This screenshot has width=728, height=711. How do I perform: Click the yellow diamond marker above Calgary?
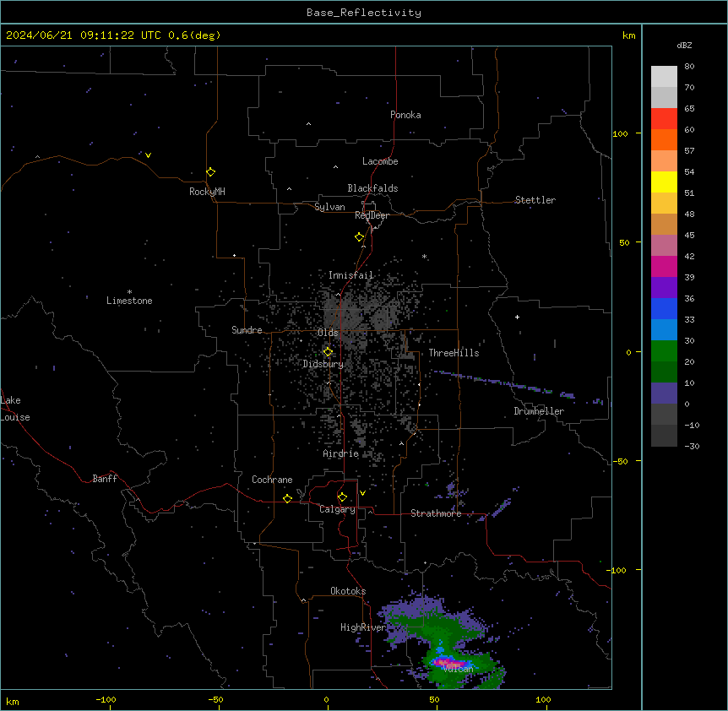point(342,497)
